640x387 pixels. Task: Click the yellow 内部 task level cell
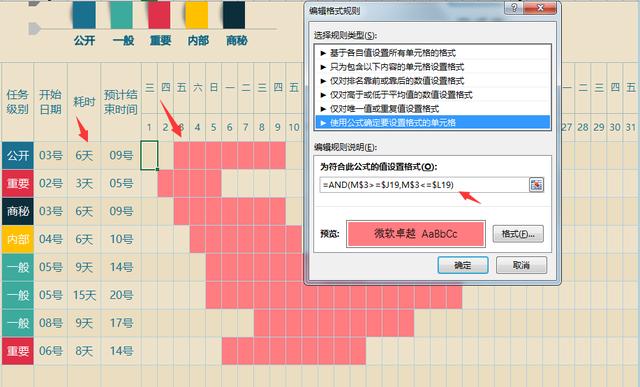pos(18,239)
